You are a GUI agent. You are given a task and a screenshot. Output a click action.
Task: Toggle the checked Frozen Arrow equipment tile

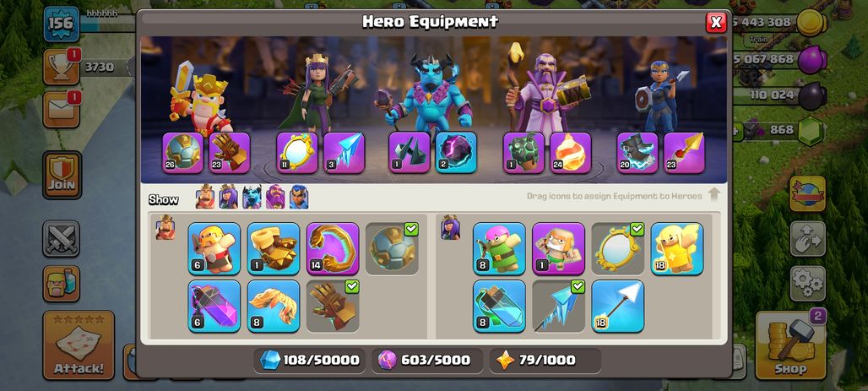pyautogui.click(x=559, y=306)
